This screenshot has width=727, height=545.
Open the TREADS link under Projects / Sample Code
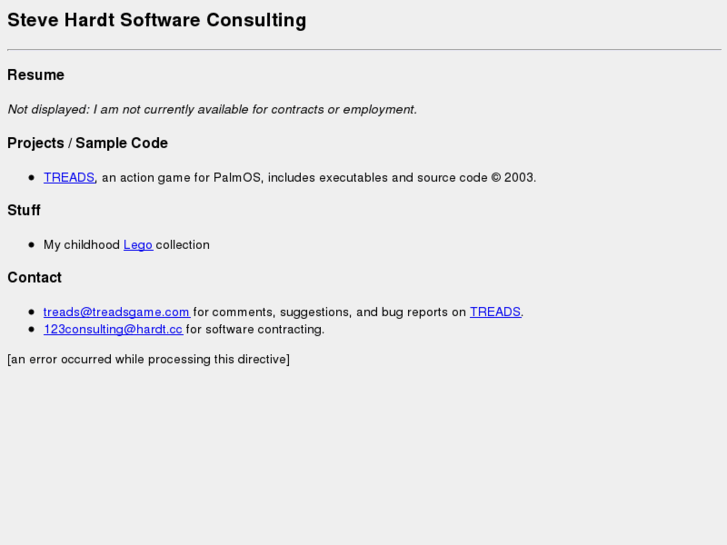pos(68,177)
